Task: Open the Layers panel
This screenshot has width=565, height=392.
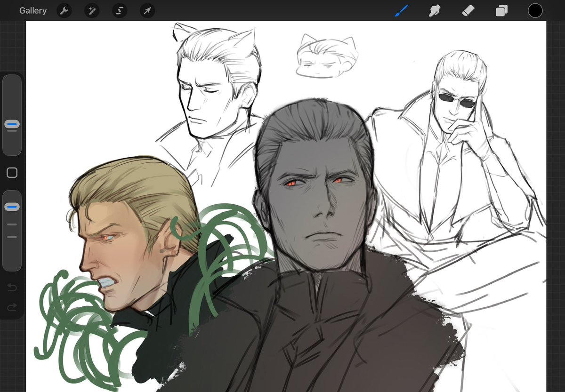Action: (x=502, y=10)
